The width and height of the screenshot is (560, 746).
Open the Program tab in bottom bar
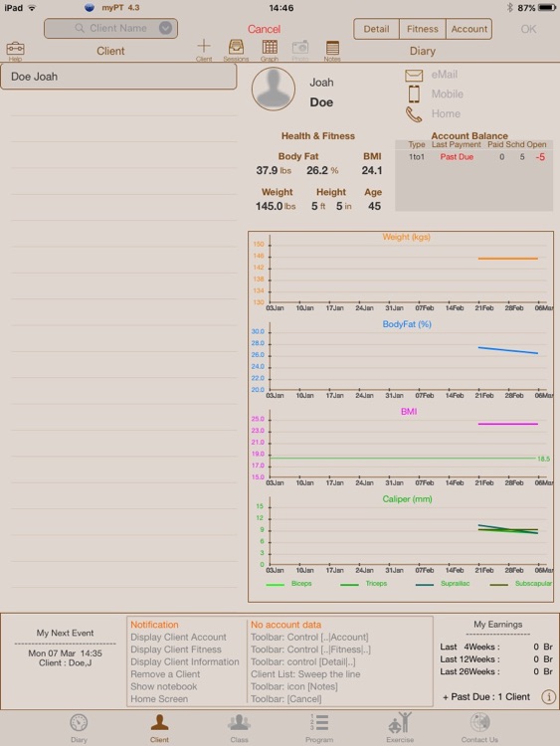[x=319, y=728]
